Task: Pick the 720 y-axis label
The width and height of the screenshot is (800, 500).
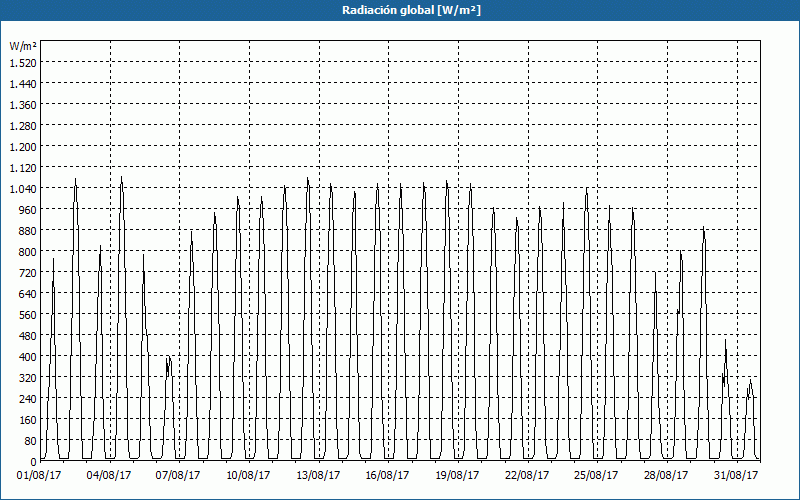Action: tap(28, 272)
